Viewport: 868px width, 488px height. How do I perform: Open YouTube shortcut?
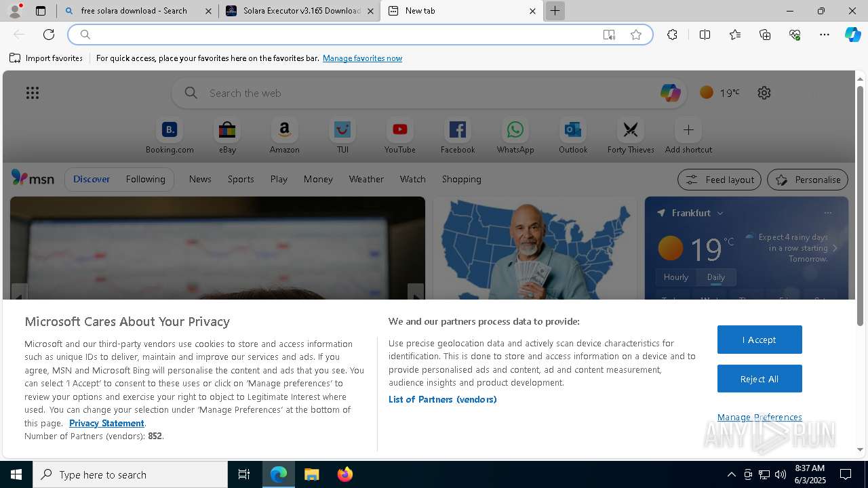pyautogui.click(x=400, y=136)
